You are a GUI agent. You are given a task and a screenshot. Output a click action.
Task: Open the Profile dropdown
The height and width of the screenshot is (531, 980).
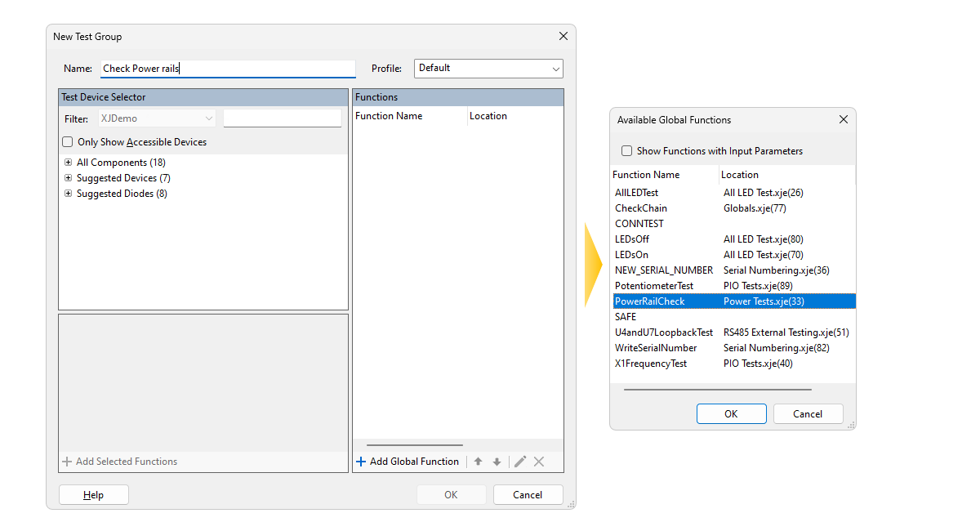(488, 69)
